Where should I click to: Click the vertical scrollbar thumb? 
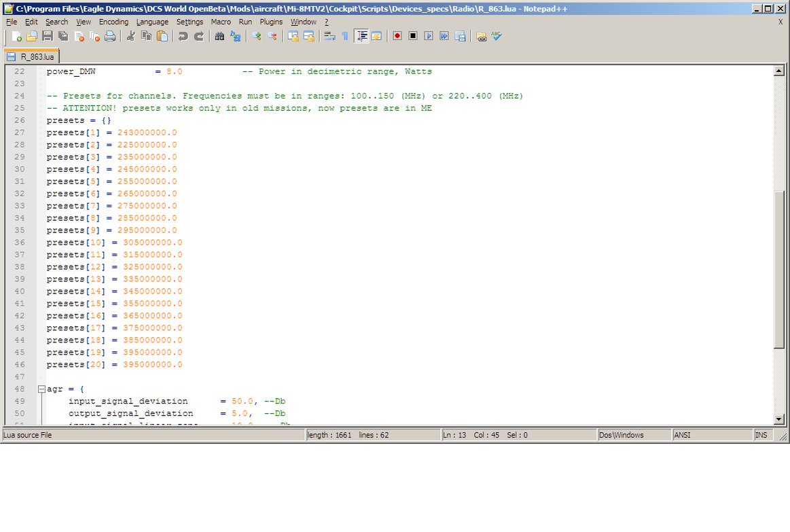[779, 270]
